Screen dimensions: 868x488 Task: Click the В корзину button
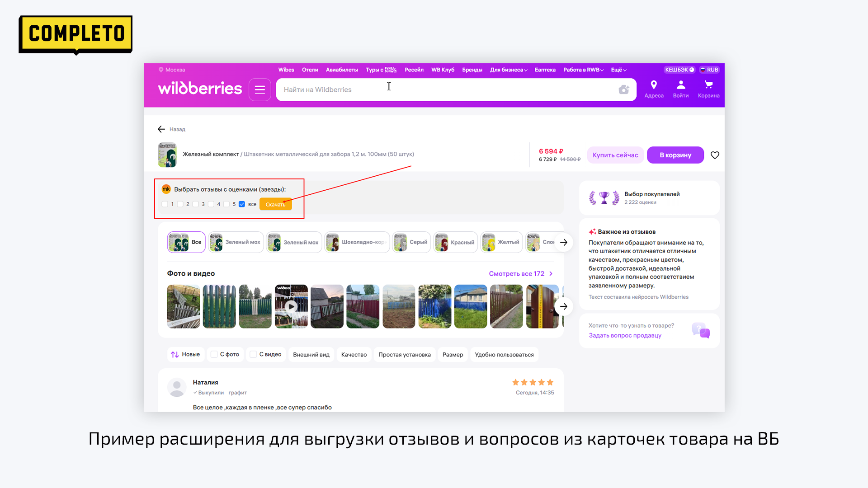675,155
